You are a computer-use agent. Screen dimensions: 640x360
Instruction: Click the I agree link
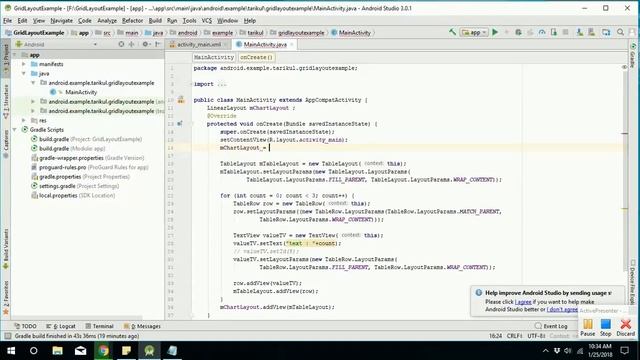tap(523, 302)
